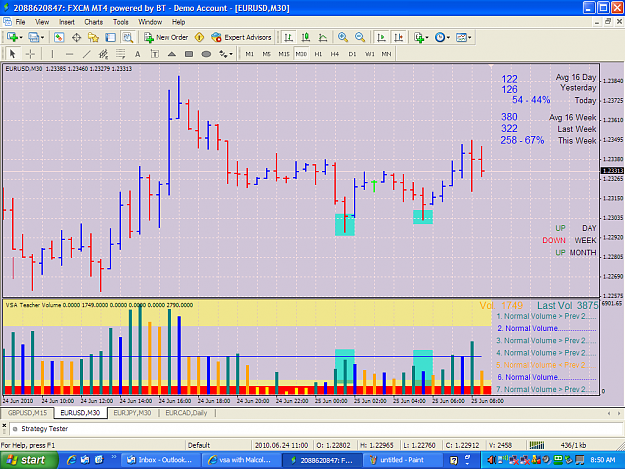Expand the Periodicity clock dropdown arrow
This screenshot has width=625, height=469.
click(x=448, y=37)
